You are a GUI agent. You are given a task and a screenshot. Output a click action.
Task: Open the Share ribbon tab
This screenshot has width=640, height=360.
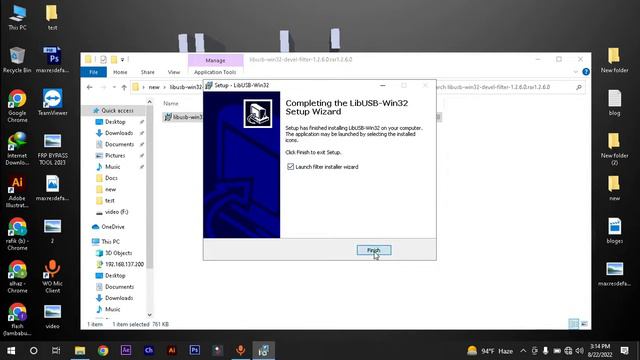point(148,72)
